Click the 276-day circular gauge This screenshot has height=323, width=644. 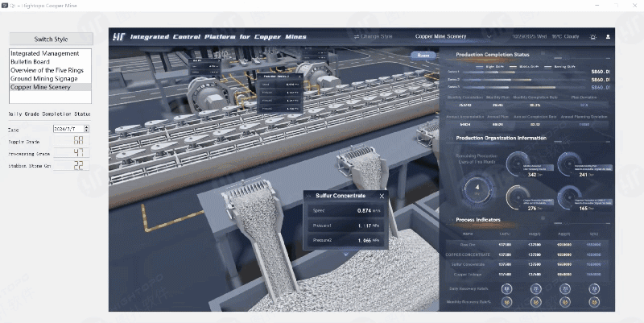click(x=518, y=197)
